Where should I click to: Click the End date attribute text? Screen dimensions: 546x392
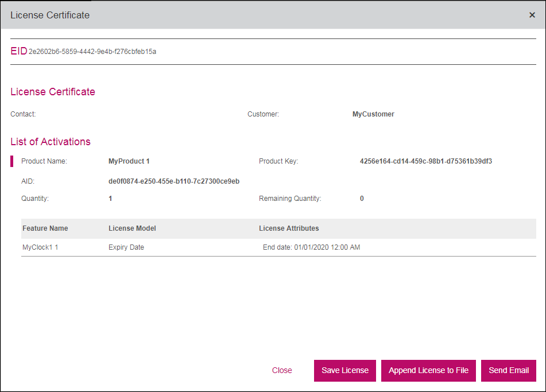click(x=311, y=247)
